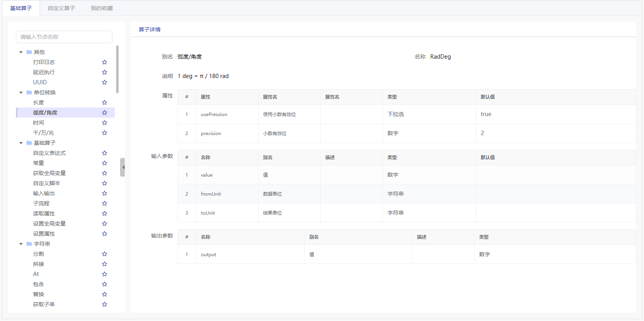Viewport: 644px width, 321px height.
Task: Toggle favorite star for 长度
Action: pos(105,102)
